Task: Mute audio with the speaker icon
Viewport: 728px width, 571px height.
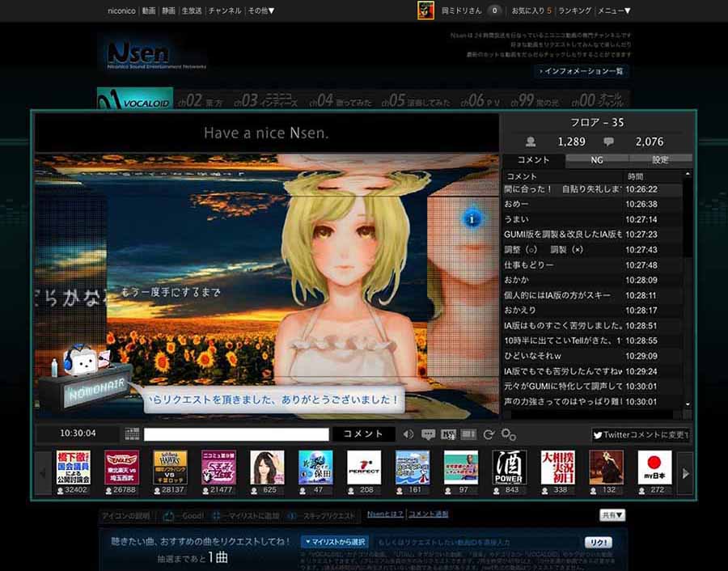Action: click(x=408, y=434)
